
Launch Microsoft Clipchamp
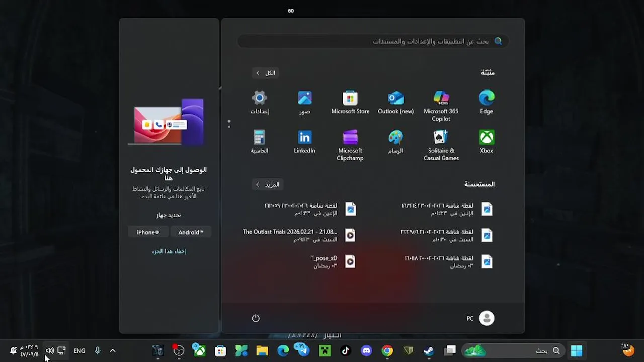coord(350,146)
